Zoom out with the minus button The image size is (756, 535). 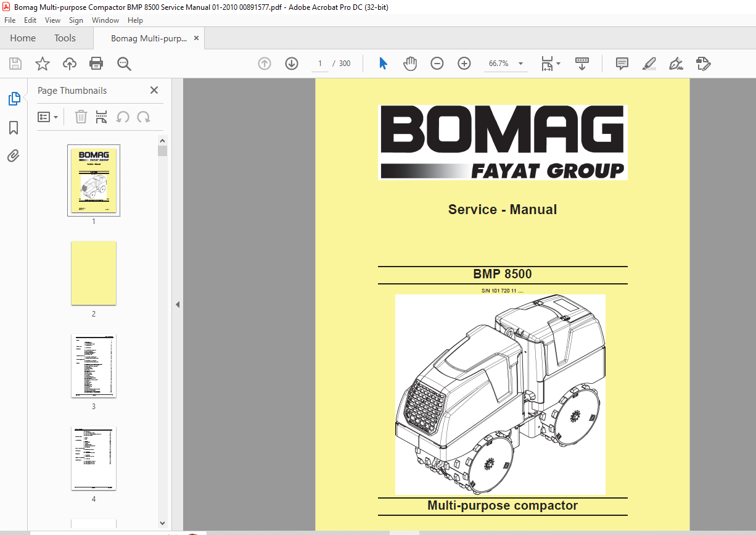[437, 64]
